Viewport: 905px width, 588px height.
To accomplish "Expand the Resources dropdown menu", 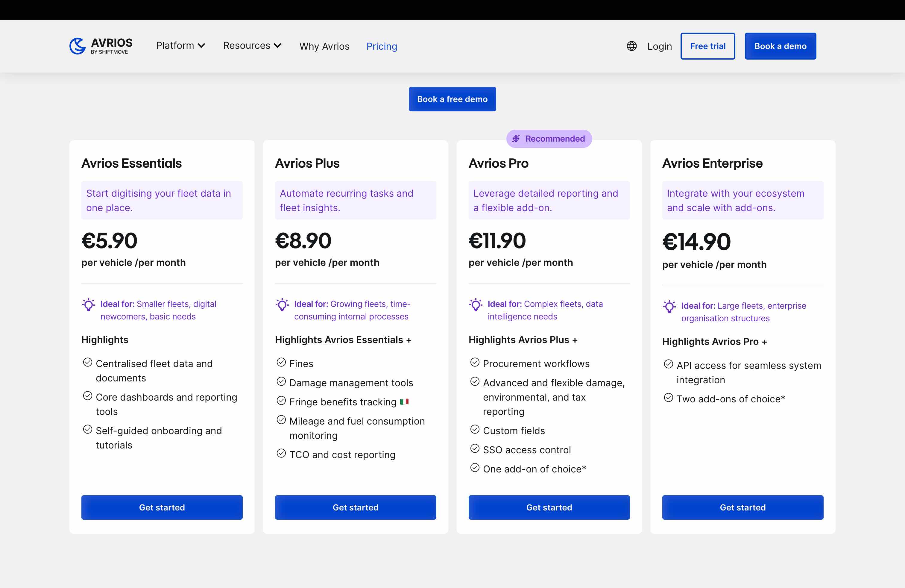I will [x=252, y=46].
